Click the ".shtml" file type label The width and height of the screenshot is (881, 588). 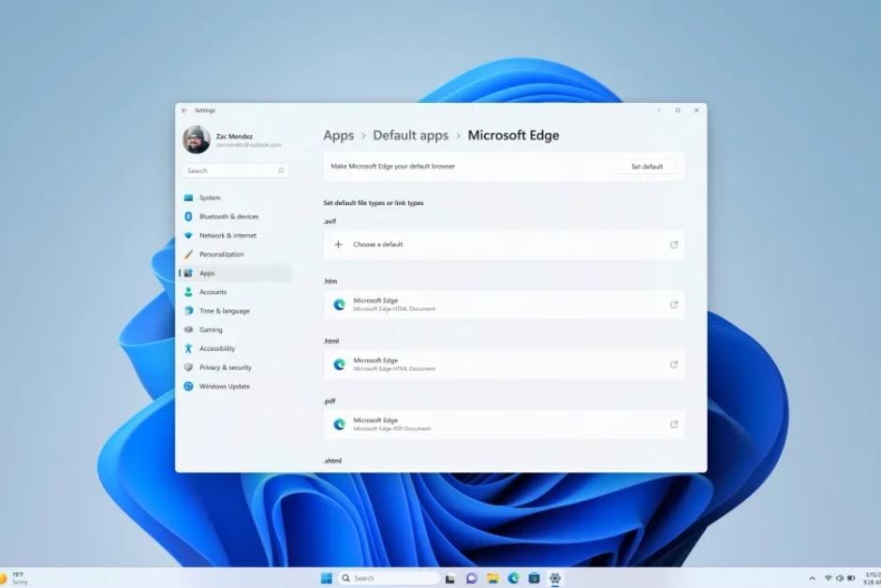pyautogui.click(x=332, y=461)
